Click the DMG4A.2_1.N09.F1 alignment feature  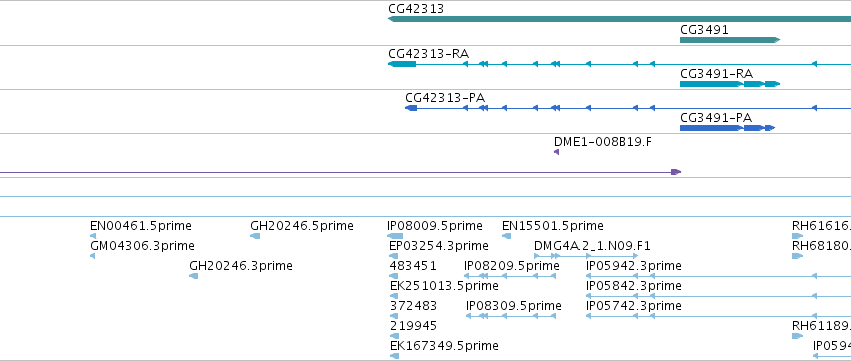pyautogui.click(x=586, y=256)
